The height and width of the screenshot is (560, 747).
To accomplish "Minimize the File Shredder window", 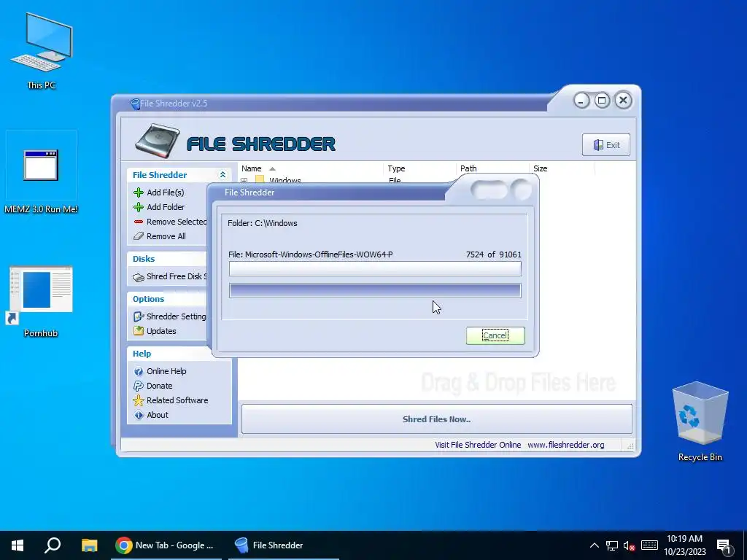I will point(581,101).
